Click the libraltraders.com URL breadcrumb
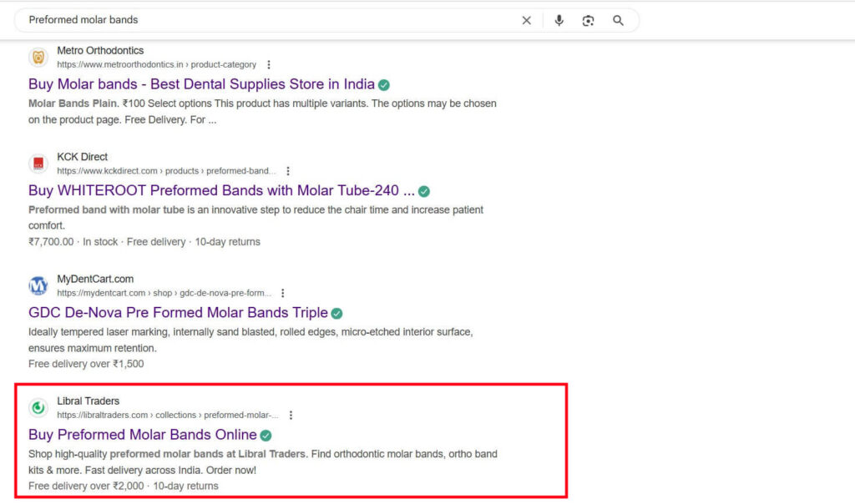855x504 pixels. pyautogui.click(x=167, y=415)
